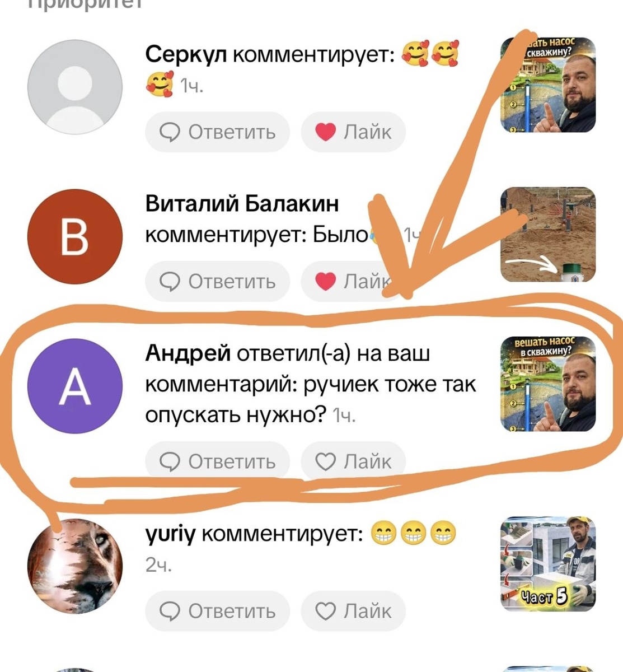Open Серкул's profile name link

186,55
